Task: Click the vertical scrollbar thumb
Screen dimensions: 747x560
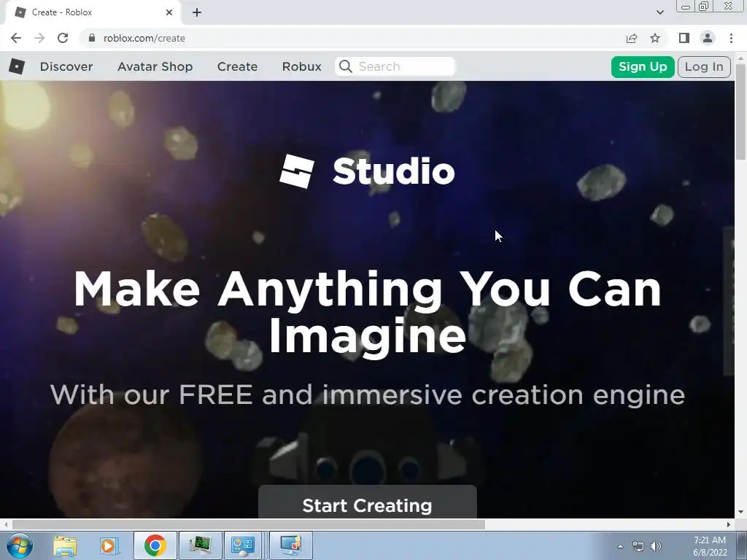Action: (741, 112)
